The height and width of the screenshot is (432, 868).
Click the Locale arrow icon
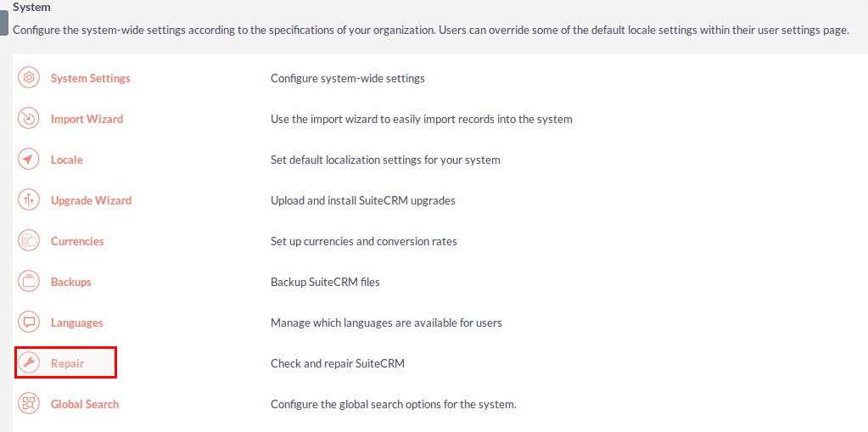click(x=29, y=160)
